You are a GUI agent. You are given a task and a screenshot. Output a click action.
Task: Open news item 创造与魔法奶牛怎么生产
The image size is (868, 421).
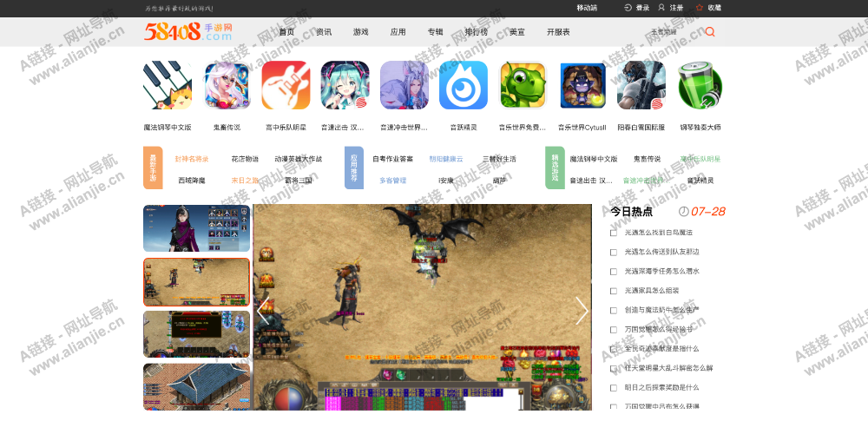(x=661, y=310)
